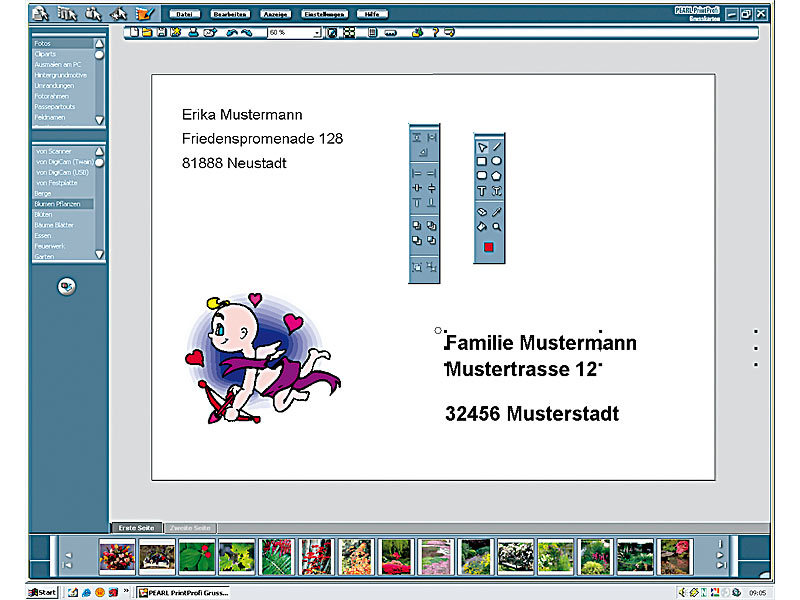This screenshot has width=800, height=600.
Task: Switch to the Zweite Seite tab
Action: 189,528
